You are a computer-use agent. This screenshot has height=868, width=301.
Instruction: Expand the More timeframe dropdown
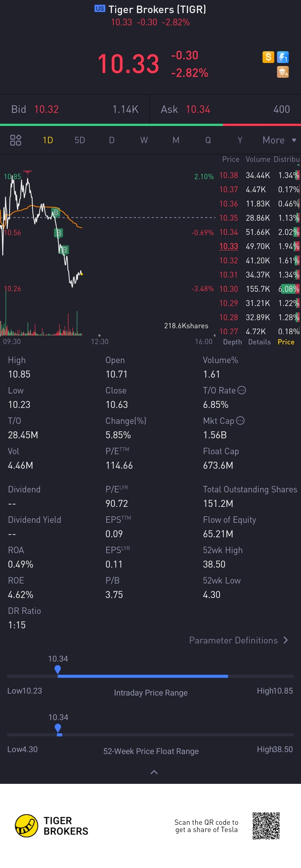tap(280, 140)
